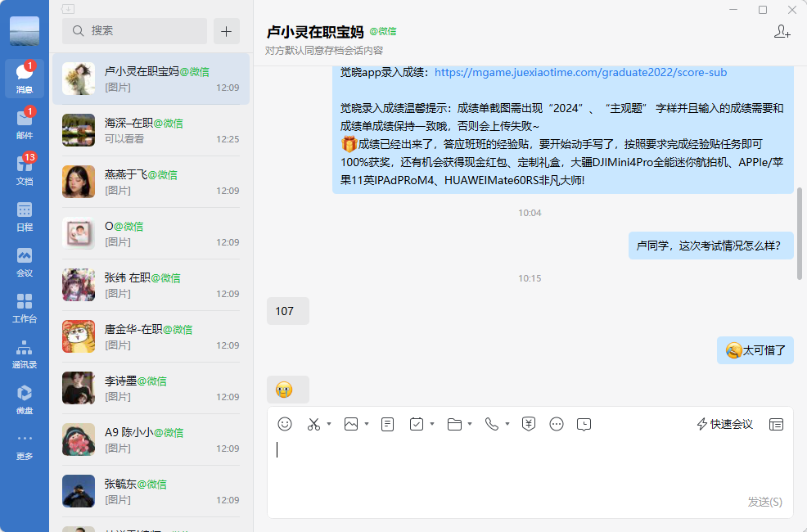The height and width of the screenshot is (532, 807).
Task: Click the Send (发送) button
Action: [764, 502]
